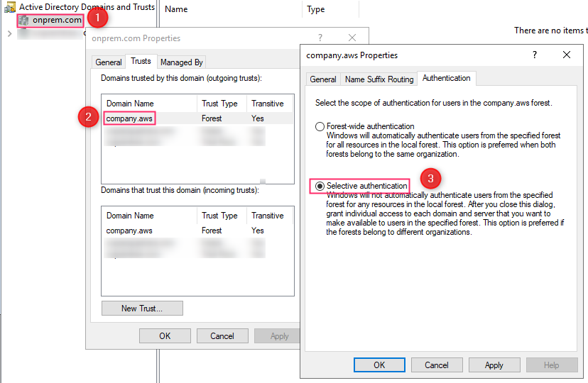The image size is (588, 383).
Task: Select the onprem.com domain icon in tree
Action: pos(23,21)
